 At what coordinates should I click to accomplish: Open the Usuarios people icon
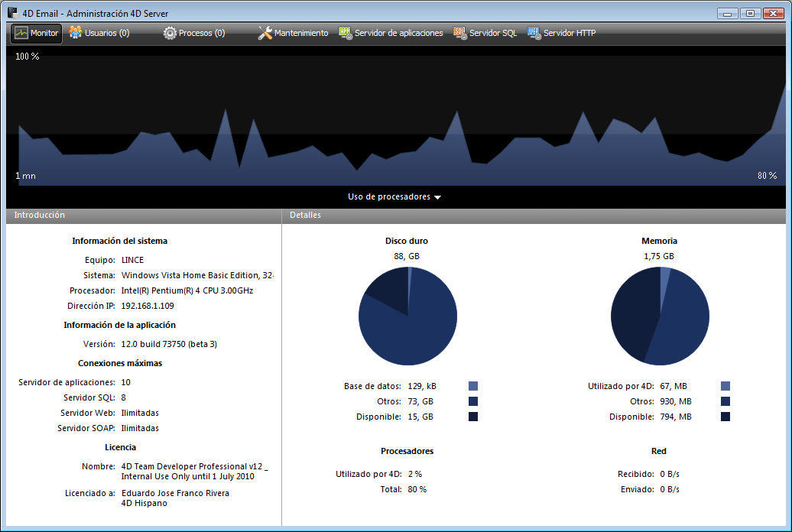click(75, 33)
